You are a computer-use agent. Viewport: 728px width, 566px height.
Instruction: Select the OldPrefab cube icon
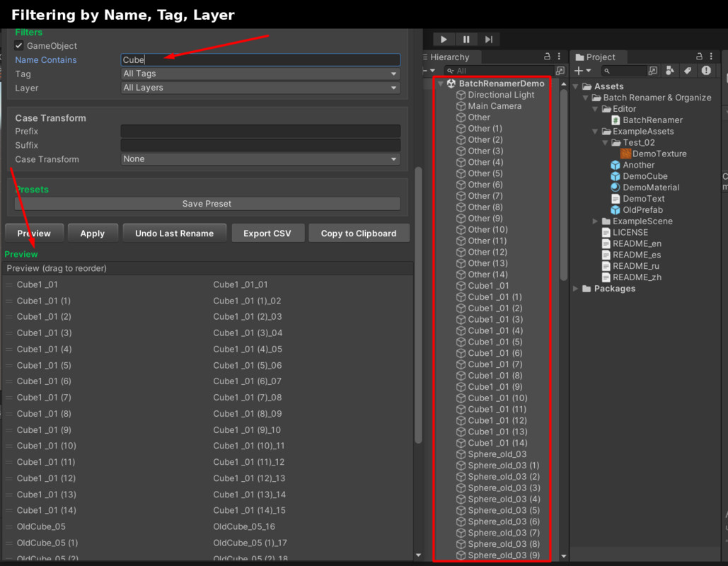tap(616, 210)
